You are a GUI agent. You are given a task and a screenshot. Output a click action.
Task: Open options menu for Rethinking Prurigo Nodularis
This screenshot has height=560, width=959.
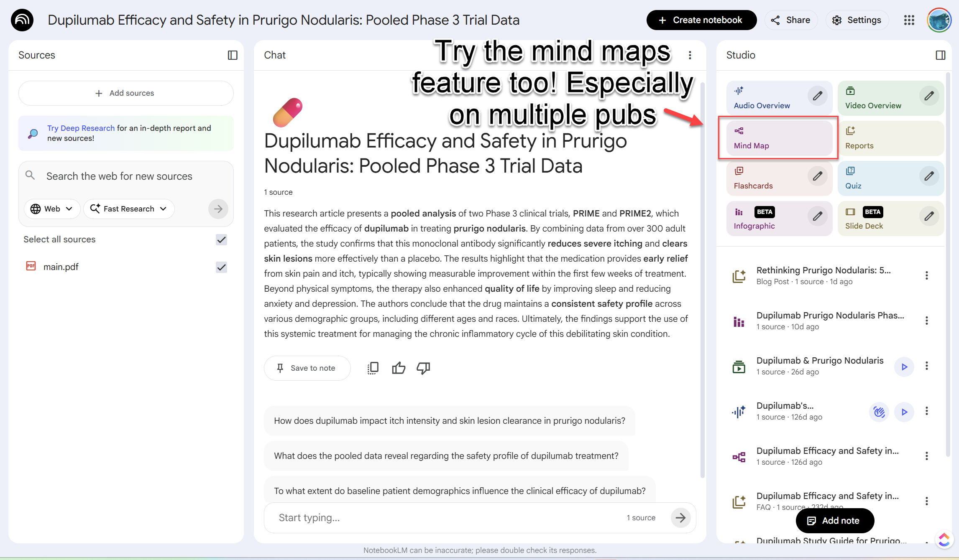[x=927, y=275]
